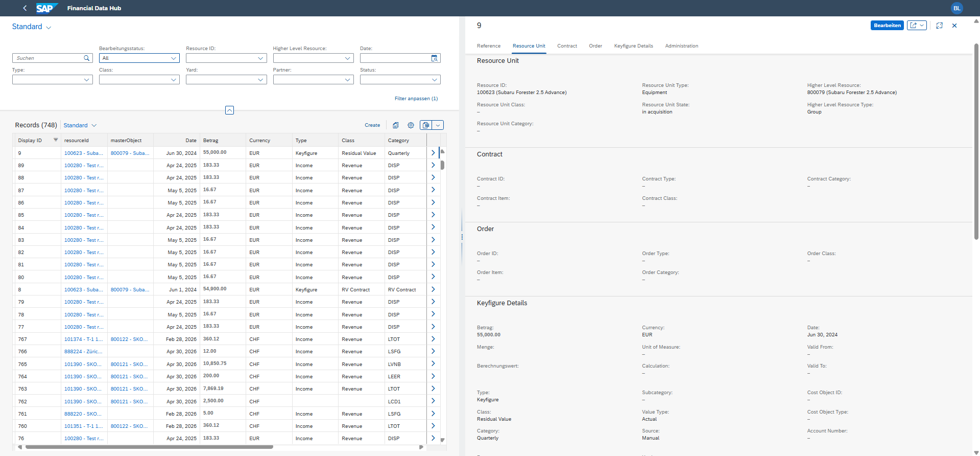Click the copy records icon above table
Screen dimensions: 980x456
tap(395, 125)
